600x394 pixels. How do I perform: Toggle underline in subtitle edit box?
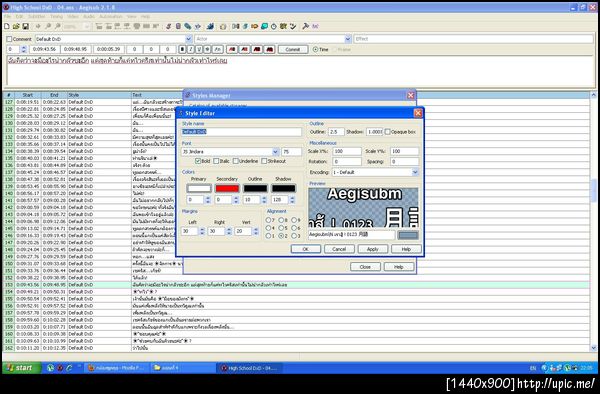199,49
